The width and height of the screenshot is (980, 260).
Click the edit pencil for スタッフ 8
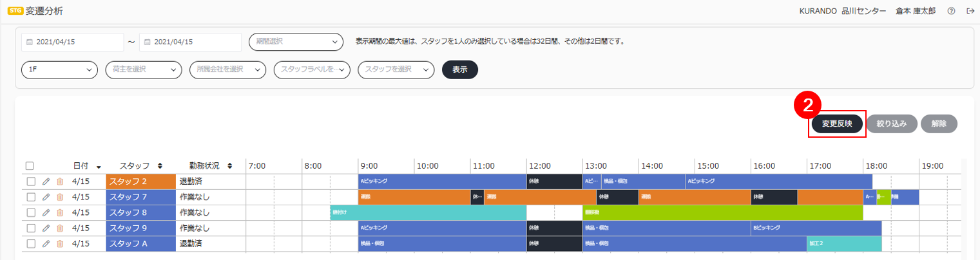(x=46, y=212)
